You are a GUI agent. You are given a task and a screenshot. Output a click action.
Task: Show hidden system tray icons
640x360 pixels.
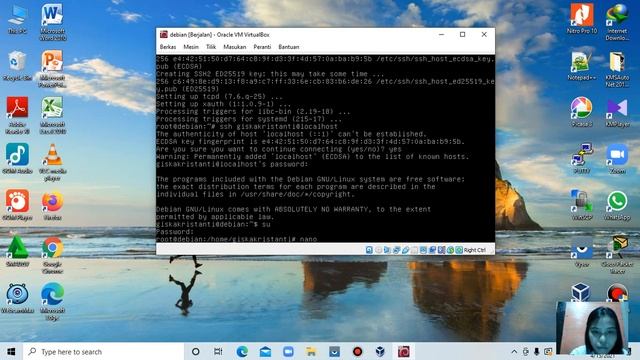pos(514,351)
